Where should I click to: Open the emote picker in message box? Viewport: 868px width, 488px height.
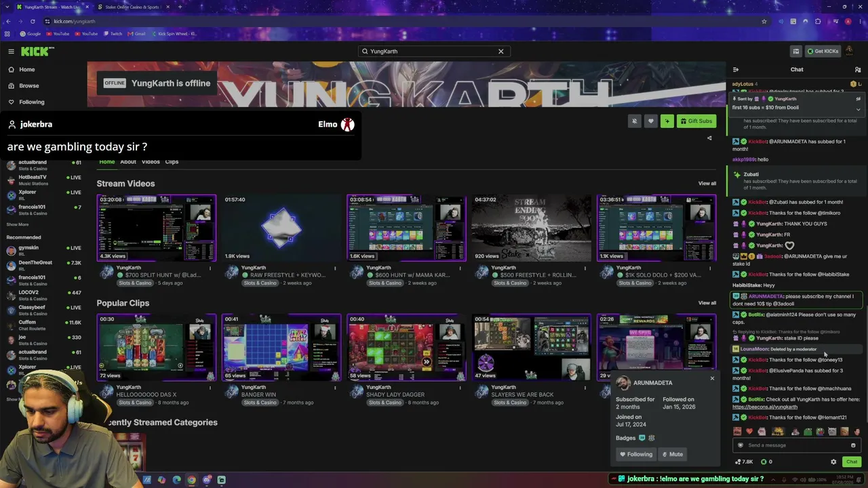pos(853,445)
